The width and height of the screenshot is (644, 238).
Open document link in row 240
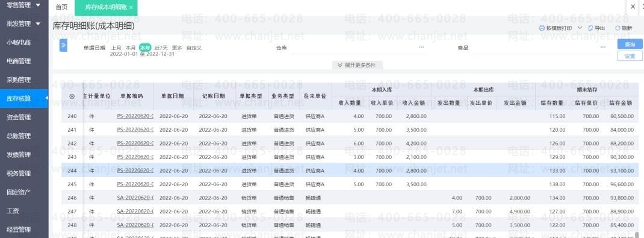pos(135,116)
